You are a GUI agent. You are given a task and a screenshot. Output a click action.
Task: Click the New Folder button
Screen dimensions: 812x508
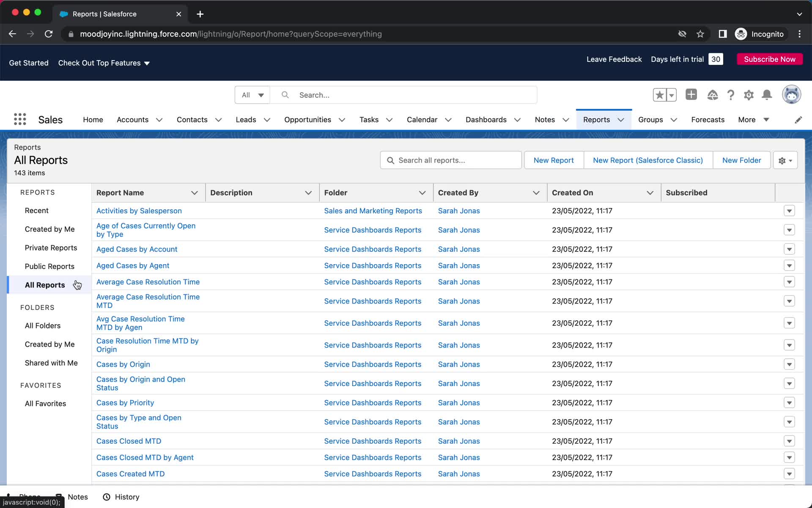(741, 160)
